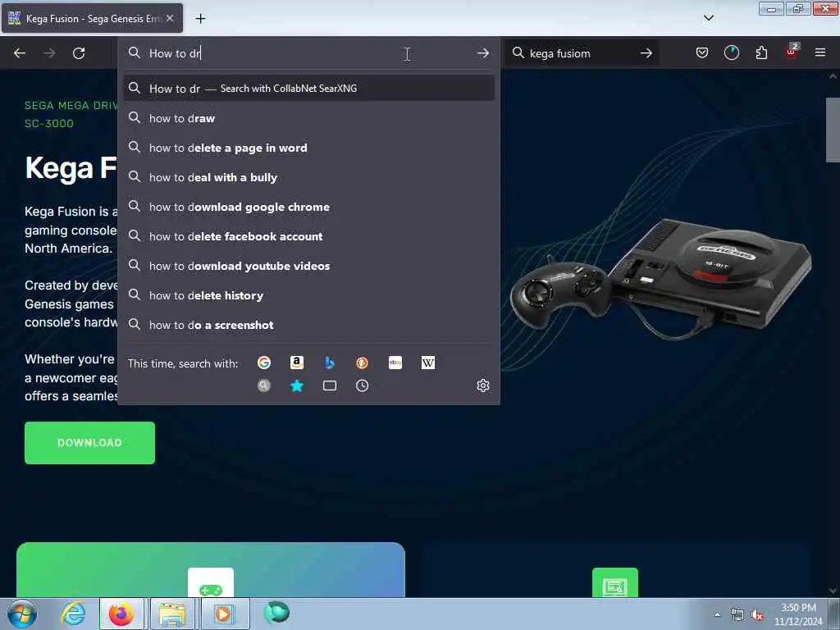Open the list all tabs dropdown

tap(708, 18)
